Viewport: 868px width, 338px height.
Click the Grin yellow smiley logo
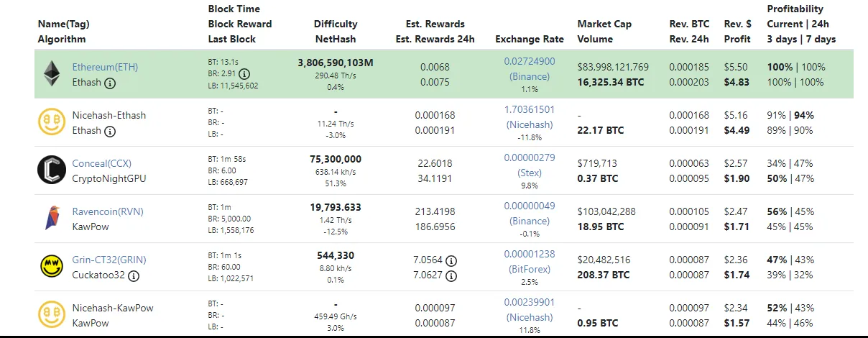coord(51,267)
